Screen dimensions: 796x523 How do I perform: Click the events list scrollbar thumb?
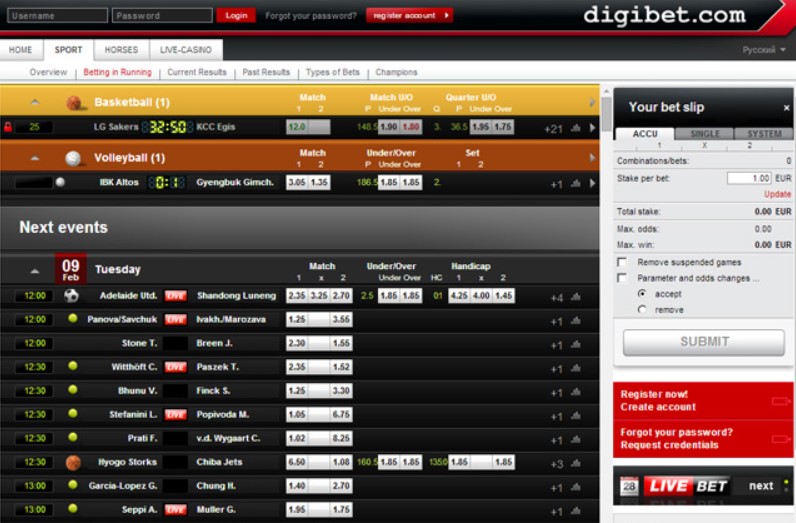coord(606,114)
